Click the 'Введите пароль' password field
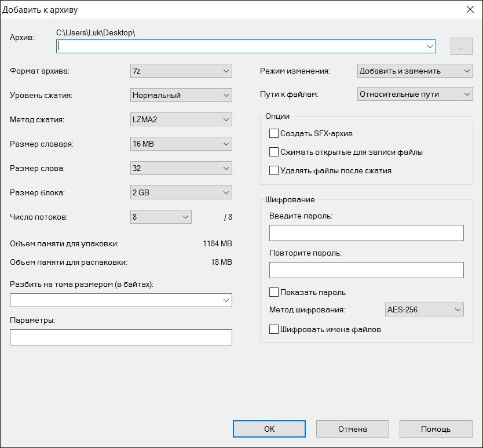 pyautogui.click(x=366, y=233)
